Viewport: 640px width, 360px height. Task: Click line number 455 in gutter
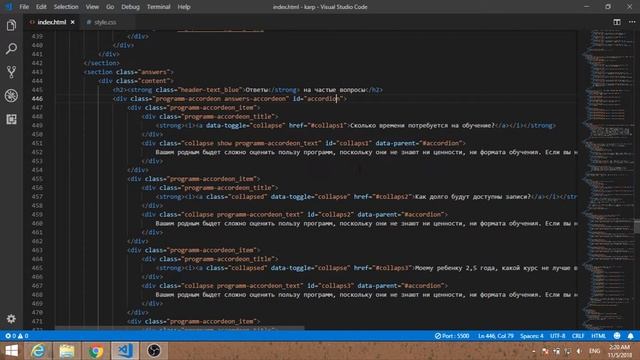pyautogui.click(x=37, y=179)
